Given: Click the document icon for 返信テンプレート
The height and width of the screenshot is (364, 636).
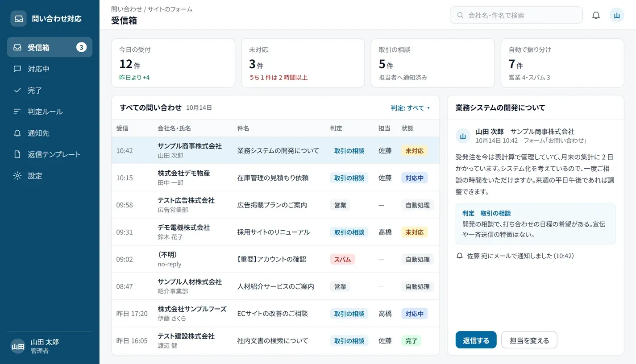Looking at the screenshot, I should (17, 154).
